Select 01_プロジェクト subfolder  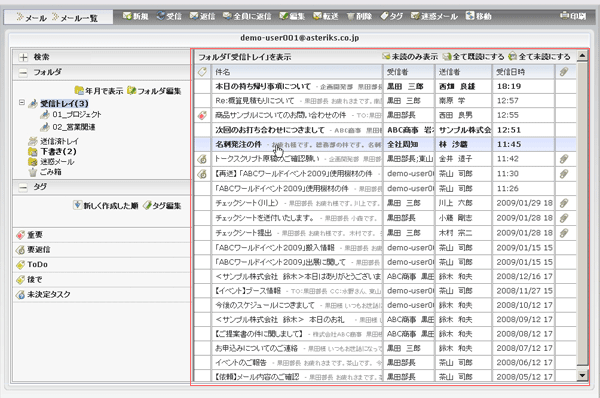coord(71,114)
